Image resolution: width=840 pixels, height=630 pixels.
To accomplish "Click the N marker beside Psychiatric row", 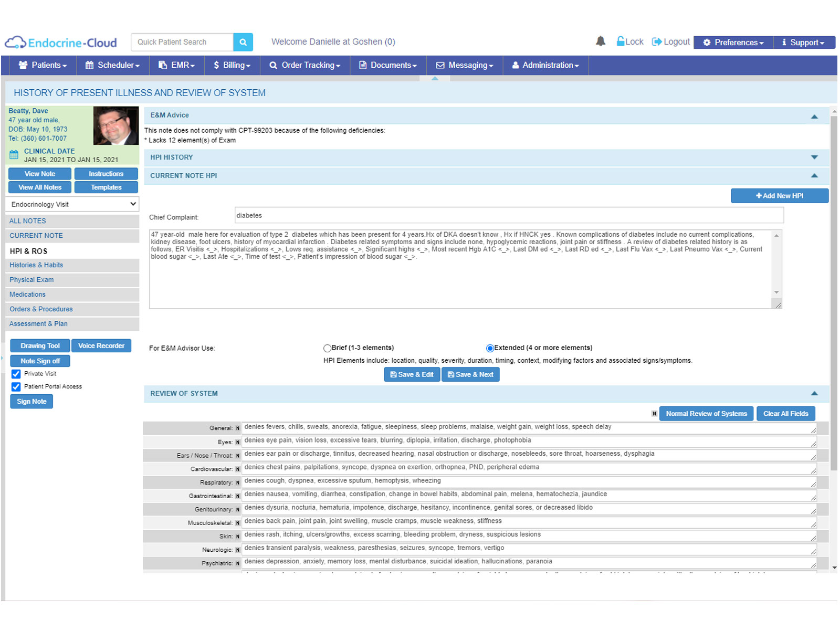I will tap(237, 563).
